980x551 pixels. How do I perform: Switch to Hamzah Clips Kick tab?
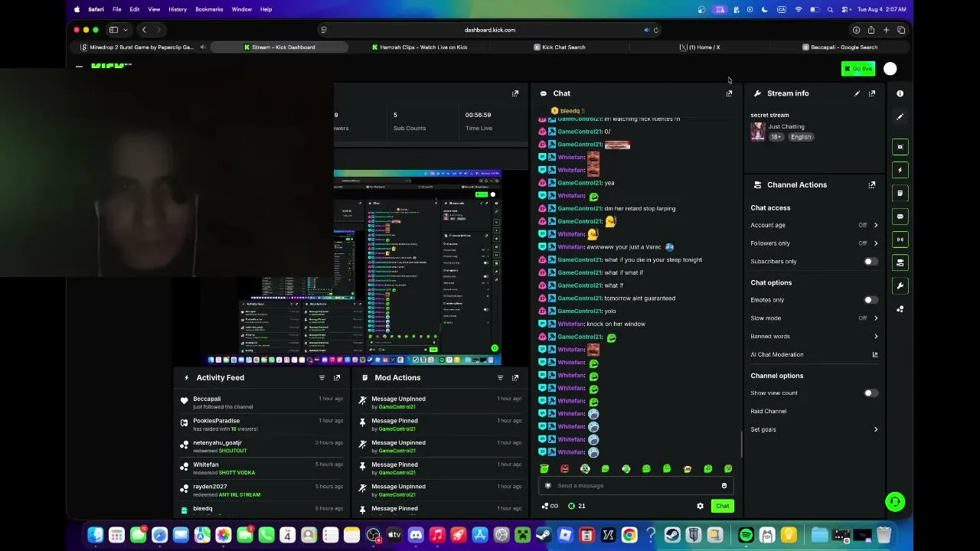(x=420, y=47)
